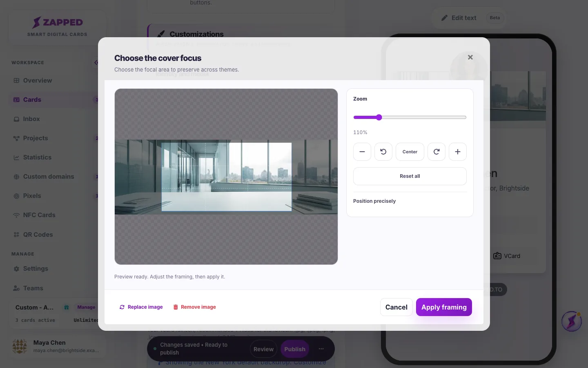Collapse the sidebar with the chevron
The height and width of the screenshot is (368, 588).
(96, 63)
